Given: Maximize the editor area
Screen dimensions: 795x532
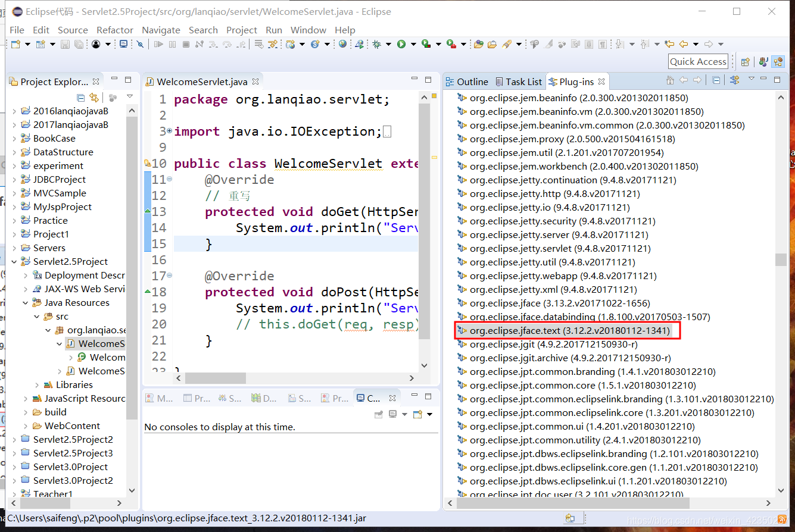Looking at the screenshot, I should point(428,79).
